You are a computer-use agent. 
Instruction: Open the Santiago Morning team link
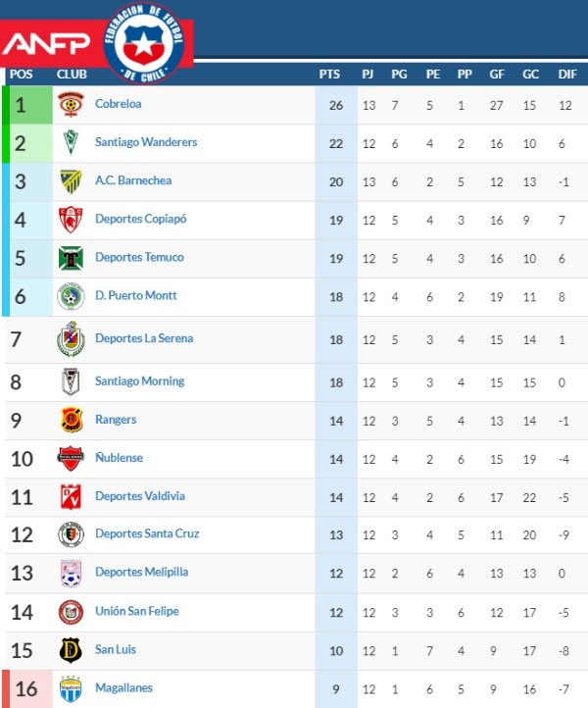139,381
